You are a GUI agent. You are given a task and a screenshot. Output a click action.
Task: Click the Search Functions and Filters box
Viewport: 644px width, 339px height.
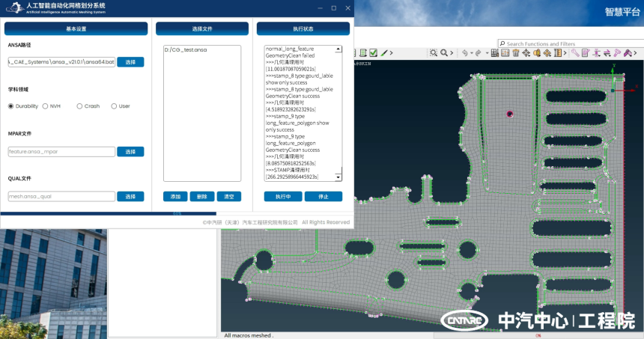point(569,44)
